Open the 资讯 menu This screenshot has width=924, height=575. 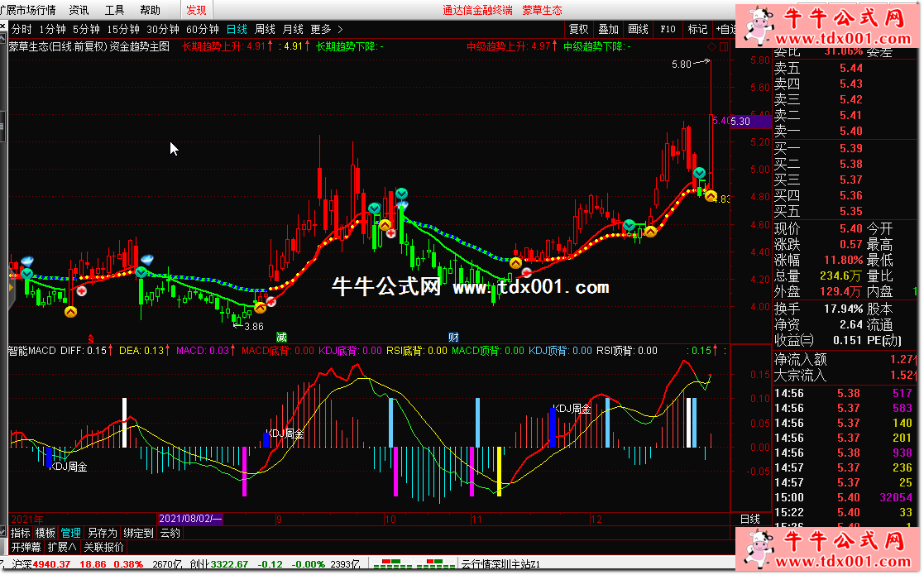tap(79, 10)
